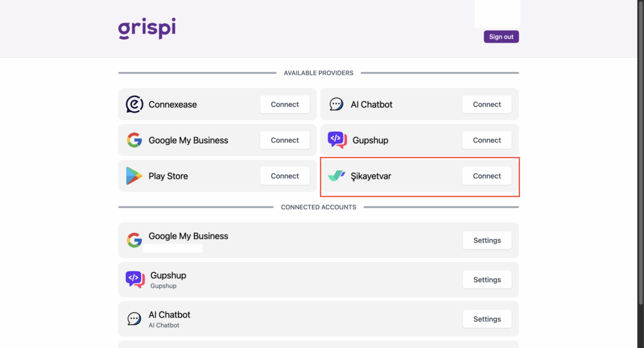Click the Gupshup icon in Available Providers

click(x=337, y=140)
